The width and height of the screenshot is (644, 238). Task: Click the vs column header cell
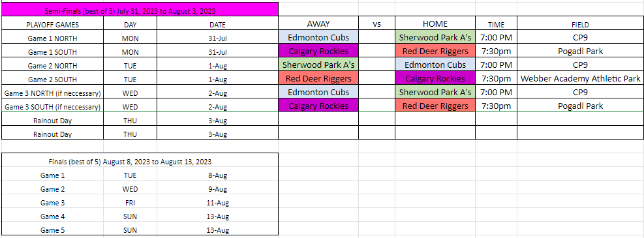click(376, 23)
